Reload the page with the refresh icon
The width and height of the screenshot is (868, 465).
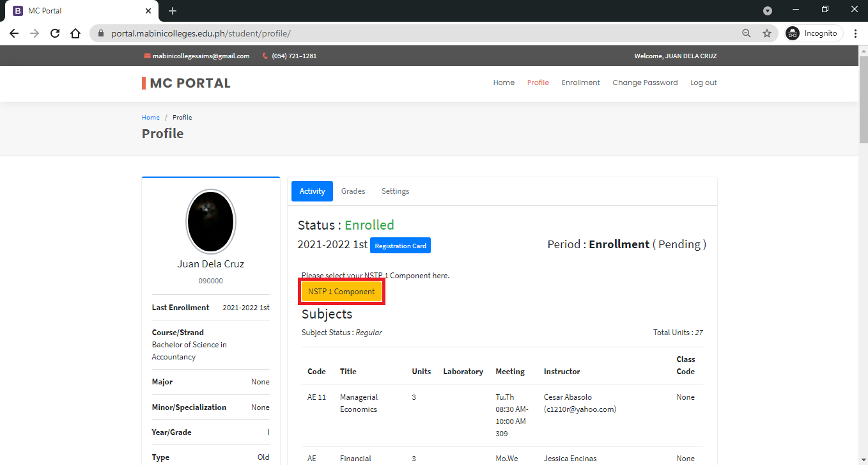click(x=55, y=33)
